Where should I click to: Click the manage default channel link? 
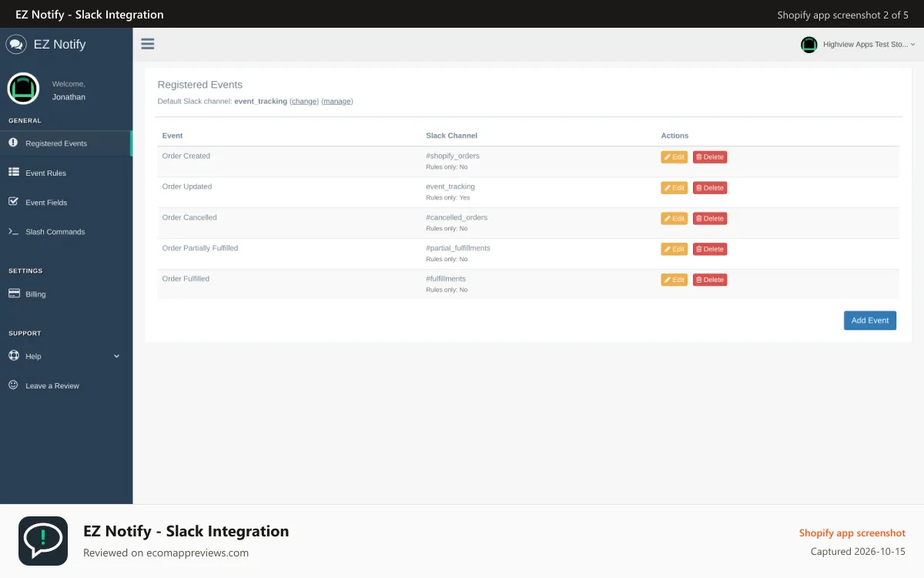coord(337,101)
